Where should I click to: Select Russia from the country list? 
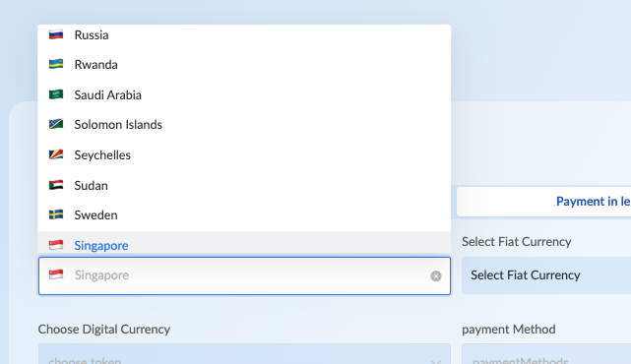(244, 35)
